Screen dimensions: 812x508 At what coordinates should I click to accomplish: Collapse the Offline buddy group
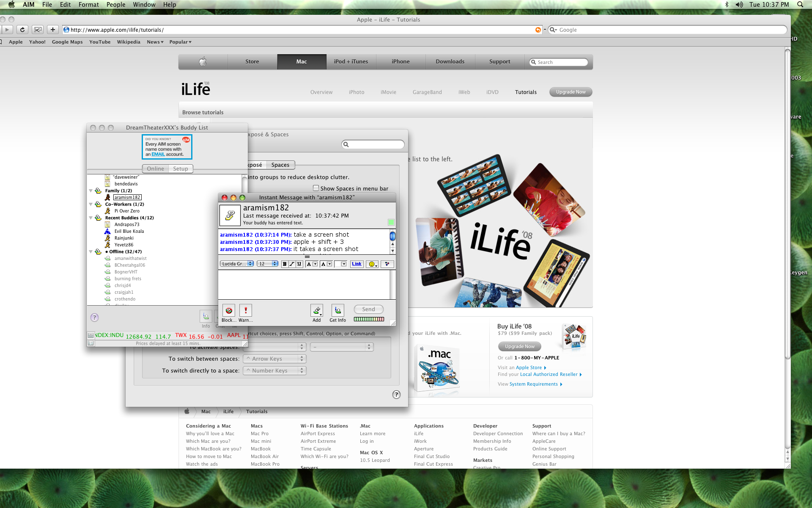[91, 251]
